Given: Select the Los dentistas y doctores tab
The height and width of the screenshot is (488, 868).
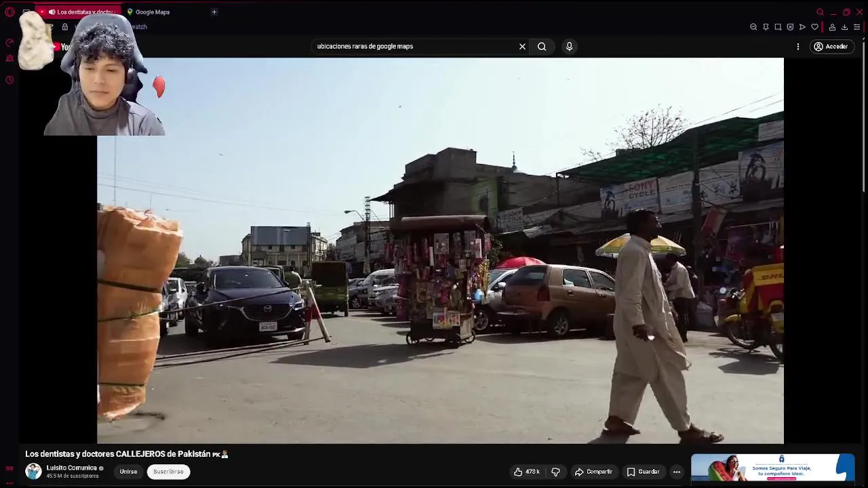Looking at the screenshot, I should [79, 12].
